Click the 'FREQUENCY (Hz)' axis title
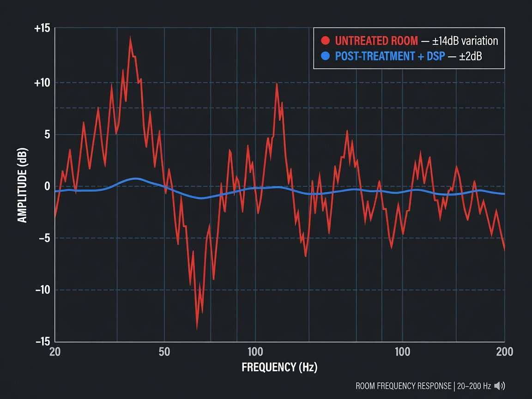Image resolution: width=532 pixels, height=399 pixels. tap(279, 367)
